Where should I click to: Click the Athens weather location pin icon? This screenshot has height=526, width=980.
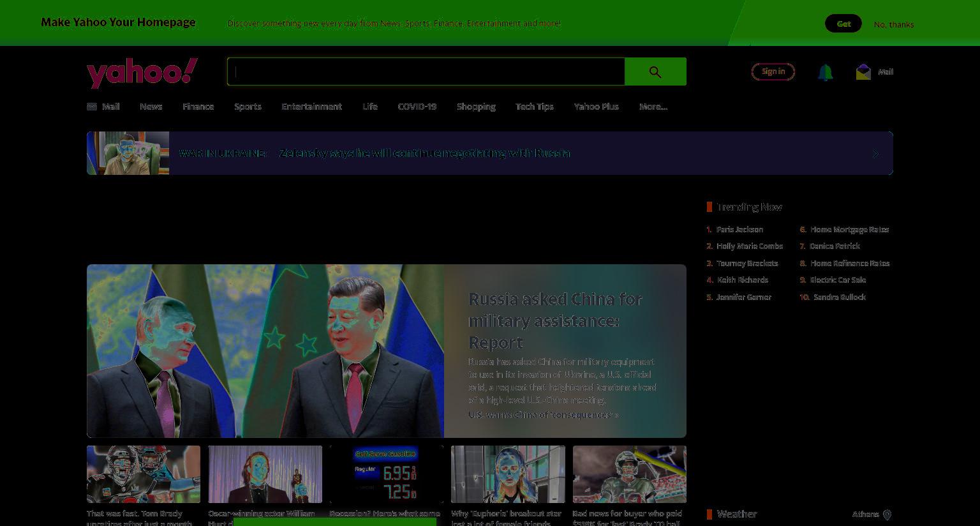click(x=887, y=515)
